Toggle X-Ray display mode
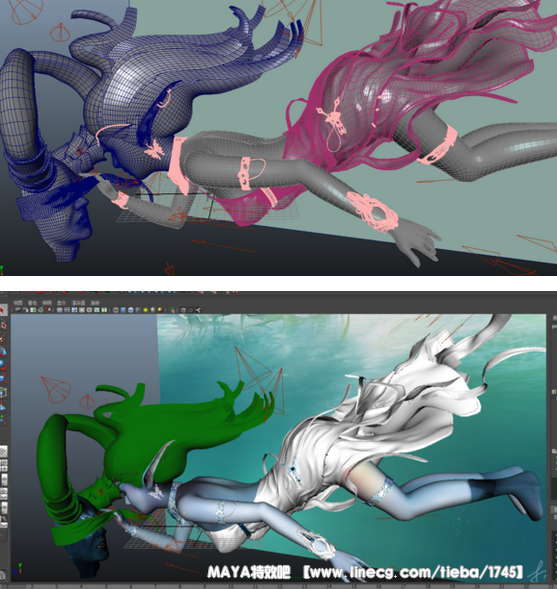This screenshot has width=557, height=589. (x=183, y=310)
